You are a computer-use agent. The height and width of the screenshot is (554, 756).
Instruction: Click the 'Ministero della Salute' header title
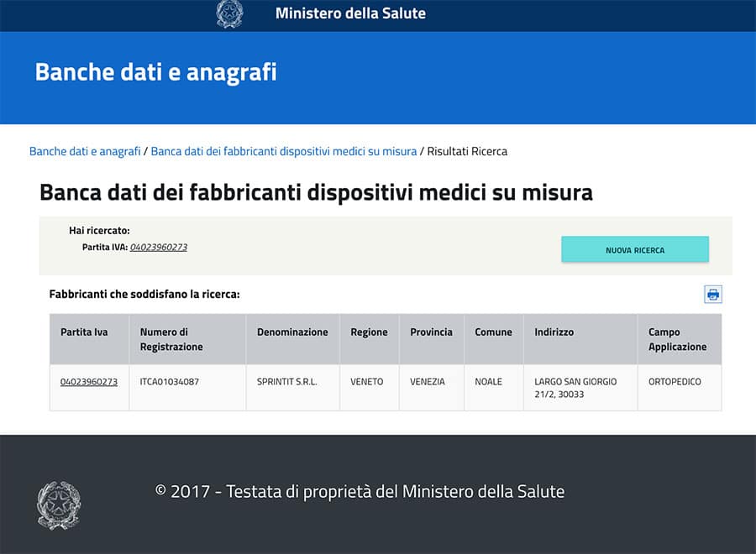[x=350, y=13]
